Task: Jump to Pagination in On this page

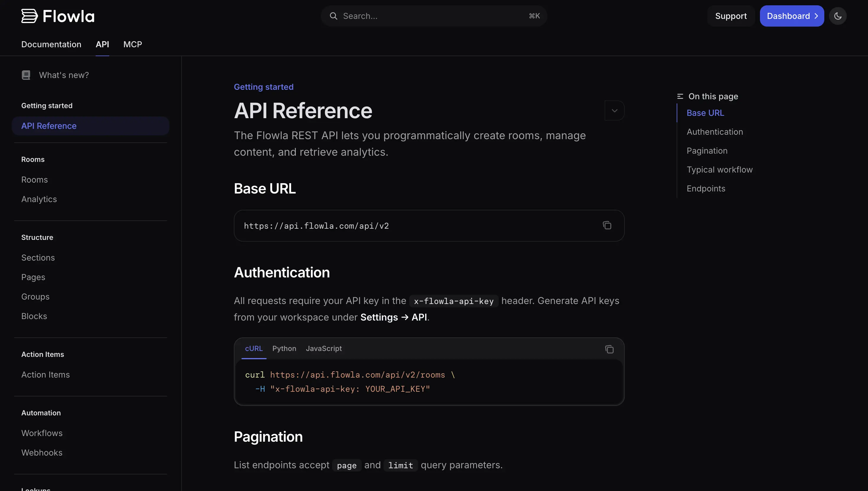Action: pos(707,151)
